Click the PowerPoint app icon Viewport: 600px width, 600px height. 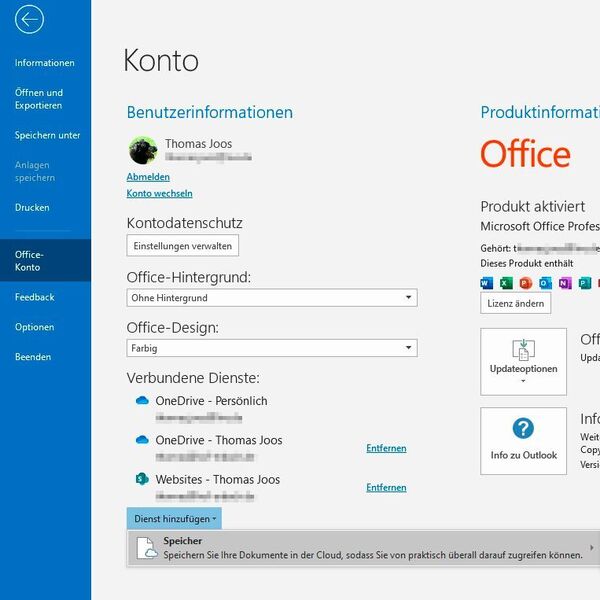[526, 283]
